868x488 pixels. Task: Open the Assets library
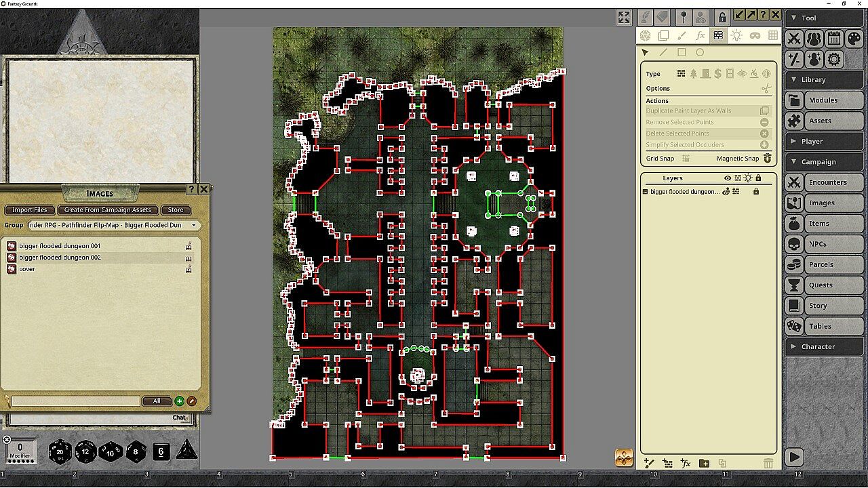824,121
